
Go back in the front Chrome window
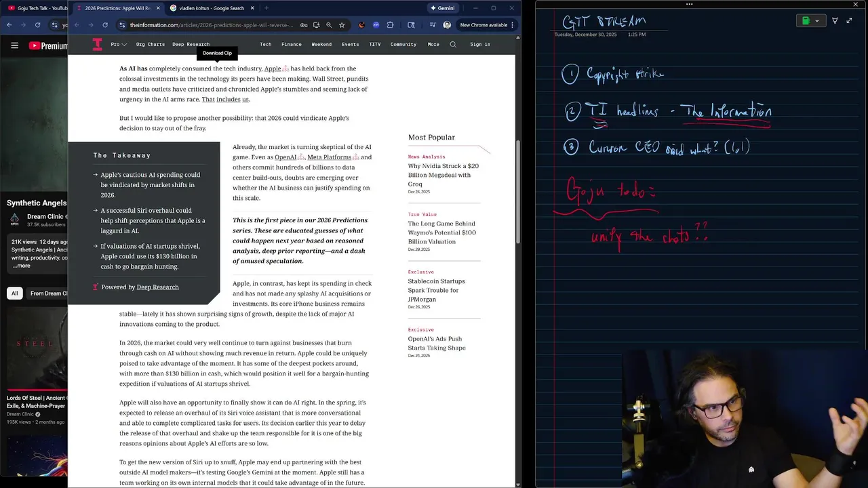pos(77,25)
